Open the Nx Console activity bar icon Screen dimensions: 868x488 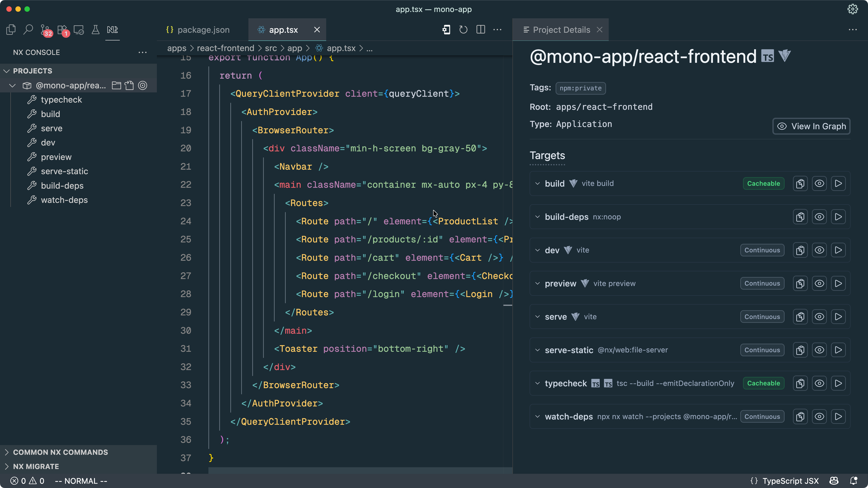tap(112, 30)
